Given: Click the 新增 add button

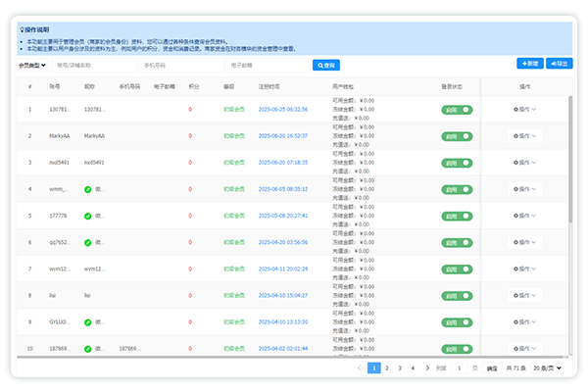Looking at the screenshot, I should [x=530, y=64].
